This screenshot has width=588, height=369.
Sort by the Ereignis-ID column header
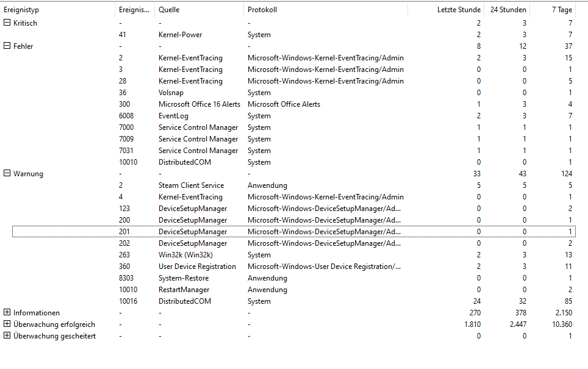[x=135, y=10]
